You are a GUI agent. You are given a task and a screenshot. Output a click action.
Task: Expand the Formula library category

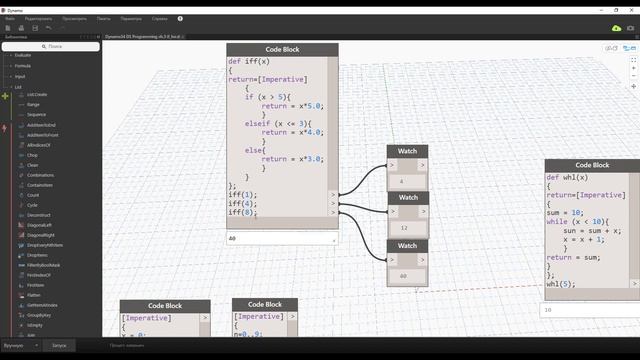23,66
